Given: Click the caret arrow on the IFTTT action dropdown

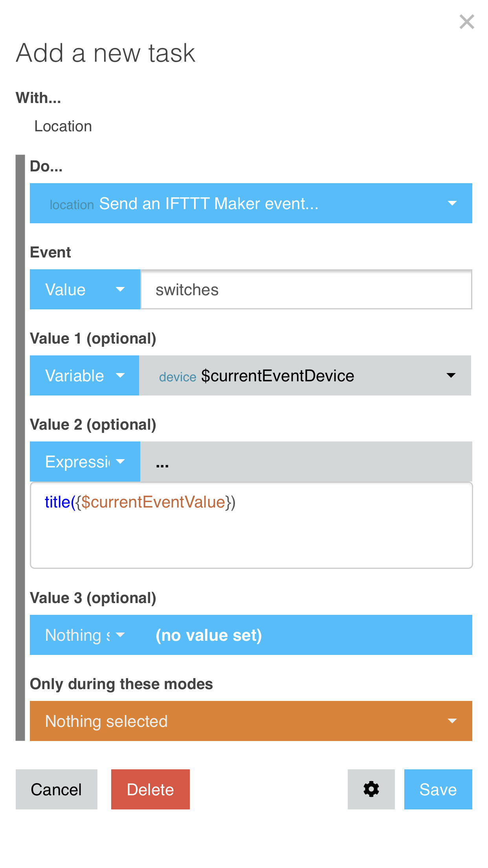Looking at the screenshot, I should click(452, 203).
